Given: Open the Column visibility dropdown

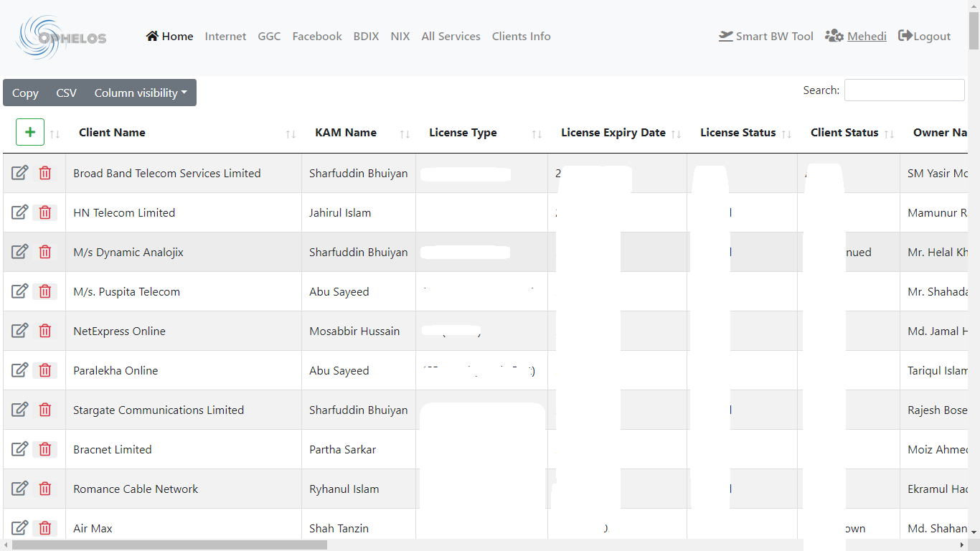Looking at the screenshot, I should point(141,93).
